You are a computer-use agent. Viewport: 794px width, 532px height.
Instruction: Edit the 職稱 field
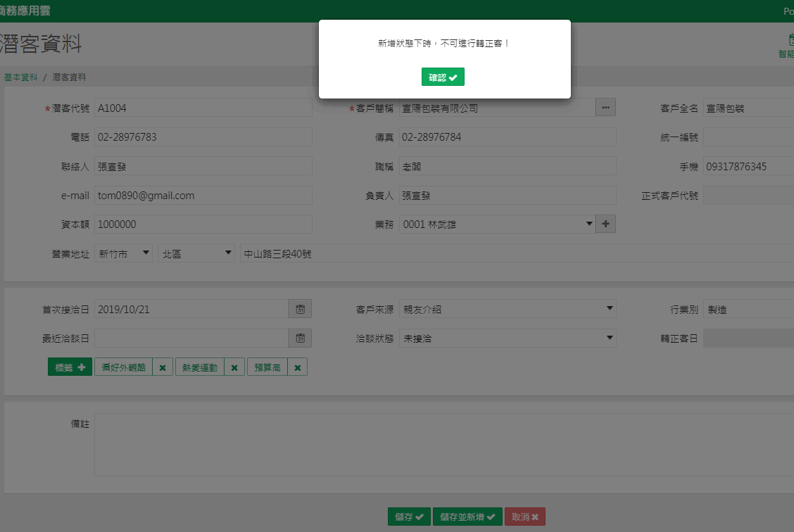(508, 166)
